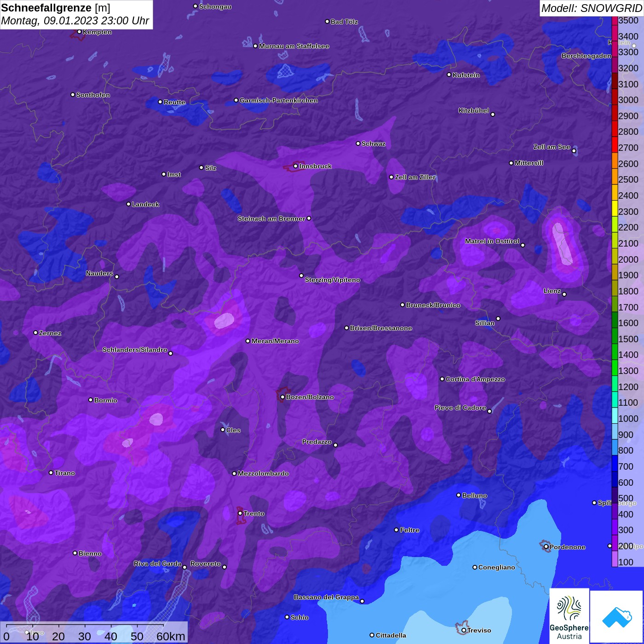Click the GeoSphere Austria logo
Viewport: 644px width, 644px height.
tap(569, 615)
